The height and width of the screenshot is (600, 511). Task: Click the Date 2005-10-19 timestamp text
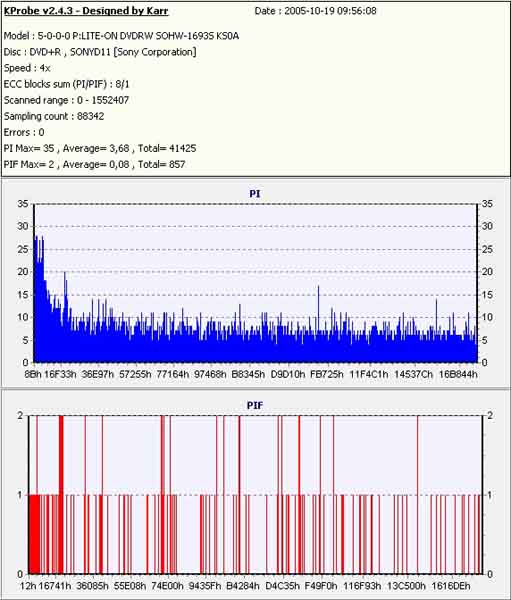315,11
